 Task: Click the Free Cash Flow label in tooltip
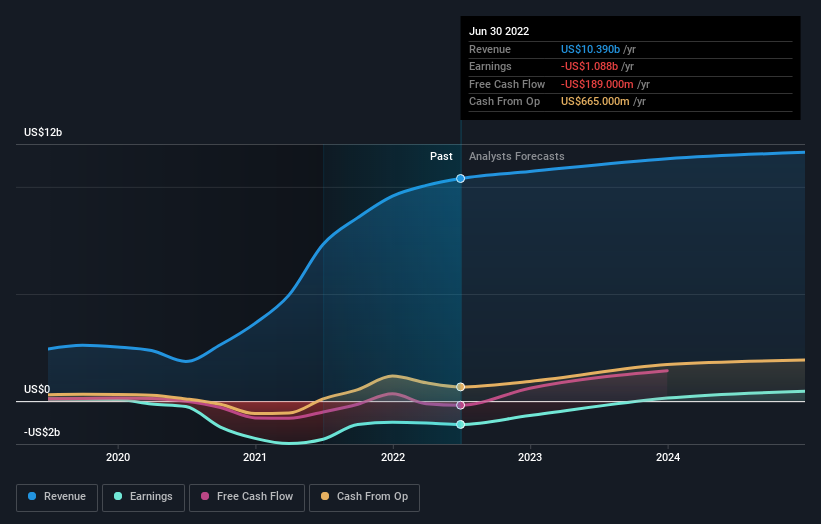point(507,84)
